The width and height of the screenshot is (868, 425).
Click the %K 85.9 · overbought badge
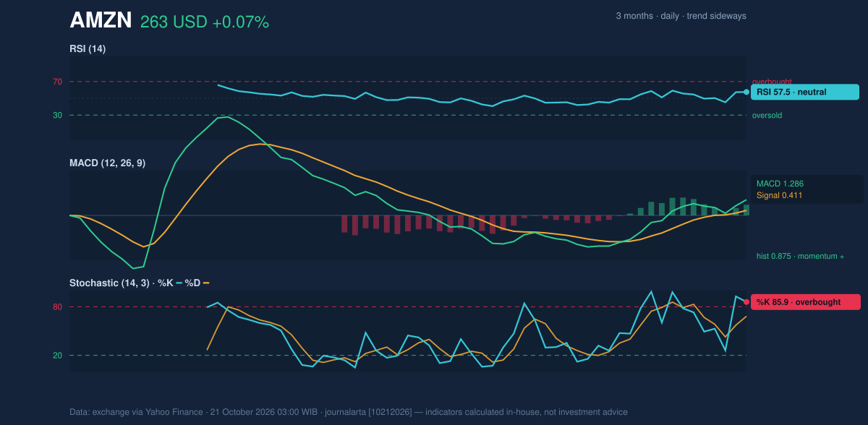click(806, 302)
